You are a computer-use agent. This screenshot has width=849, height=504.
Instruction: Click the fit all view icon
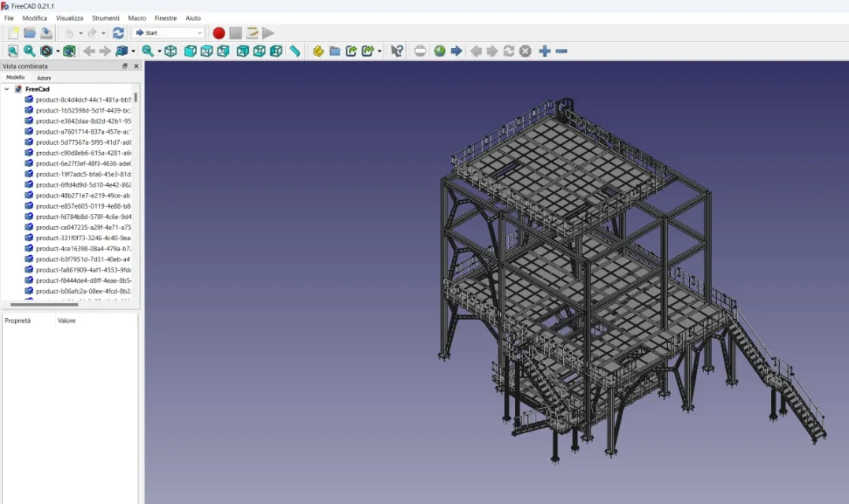pos(13,51)
